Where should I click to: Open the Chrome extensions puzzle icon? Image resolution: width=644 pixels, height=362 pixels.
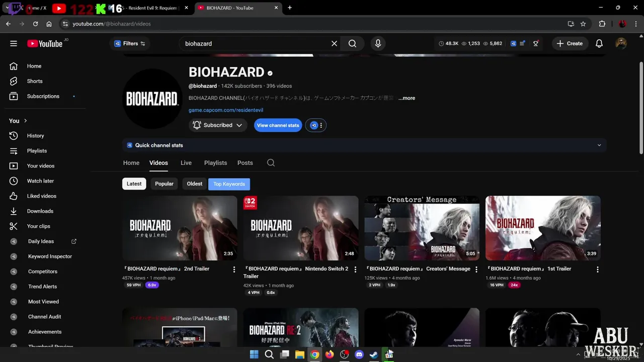click(602, 24)
